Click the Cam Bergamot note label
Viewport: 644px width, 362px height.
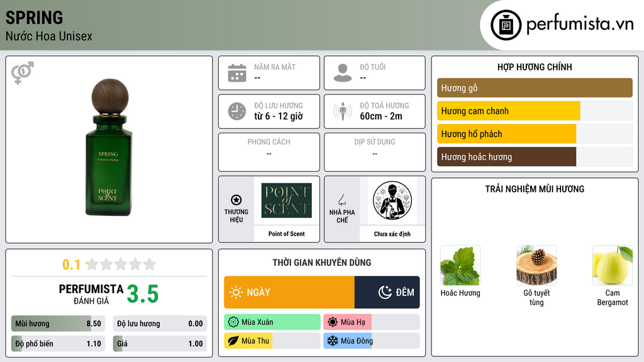tap(613, 297)
